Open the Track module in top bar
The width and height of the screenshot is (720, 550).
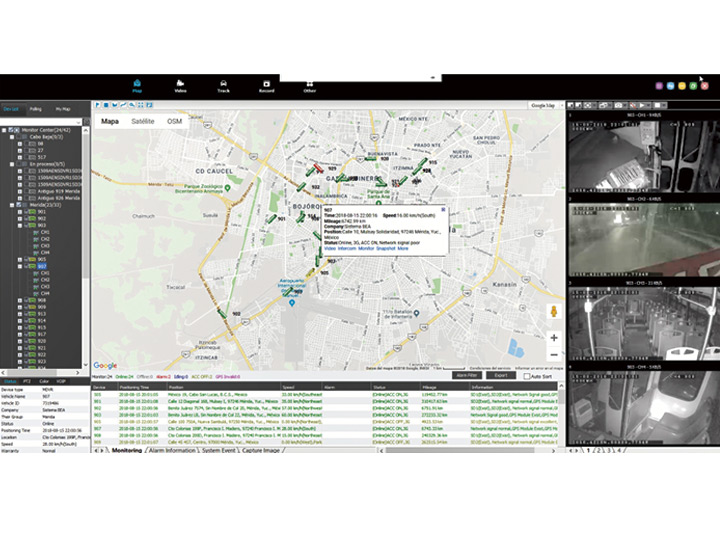coord(223,86)
